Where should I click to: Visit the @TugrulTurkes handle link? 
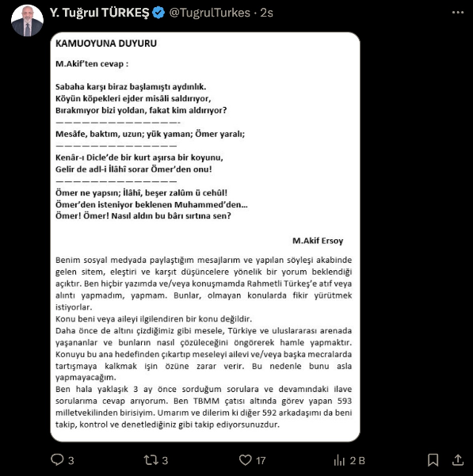coord(209,13)
